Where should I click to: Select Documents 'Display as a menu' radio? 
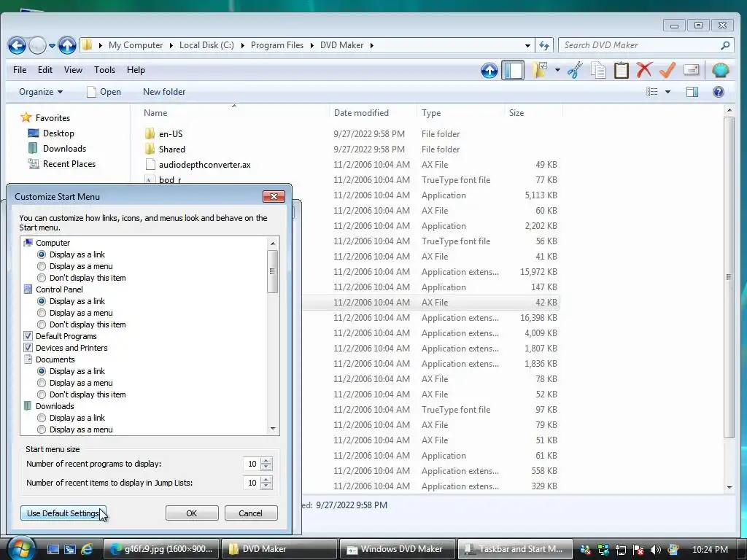pyautogui.click(x=42, y=383)
